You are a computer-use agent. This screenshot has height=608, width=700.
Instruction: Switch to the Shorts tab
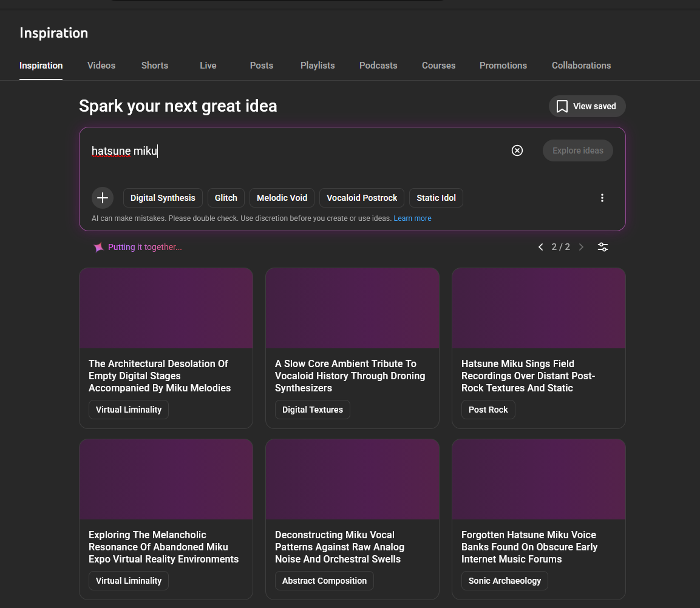point(155,66)
